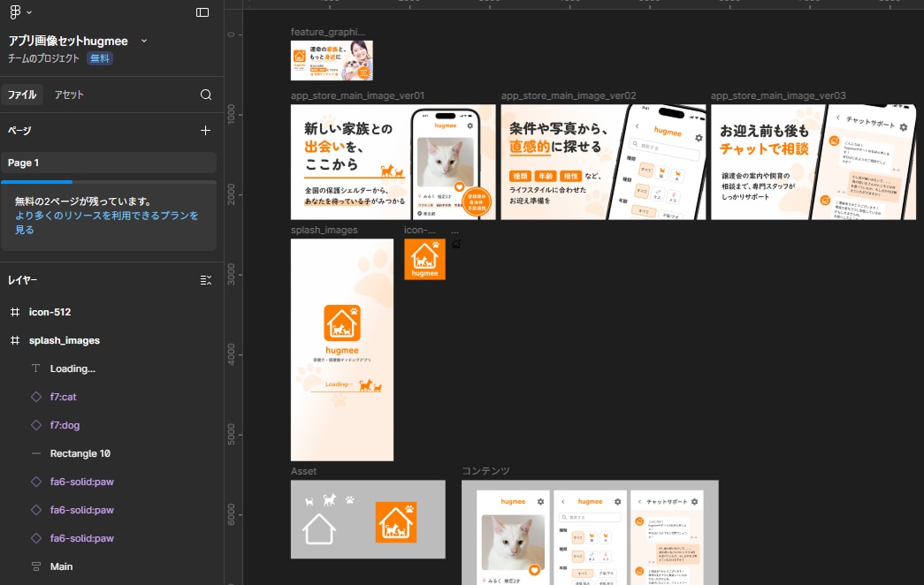Click the app_store_main_image_ver03 frame label
The width and height of the screenshot is (924, 585).
pyautogui.click(x=778, y=95)
